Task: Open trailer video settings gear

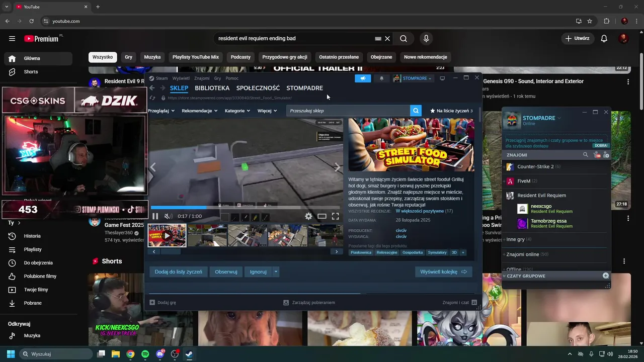Action: (x=308, y=216)
